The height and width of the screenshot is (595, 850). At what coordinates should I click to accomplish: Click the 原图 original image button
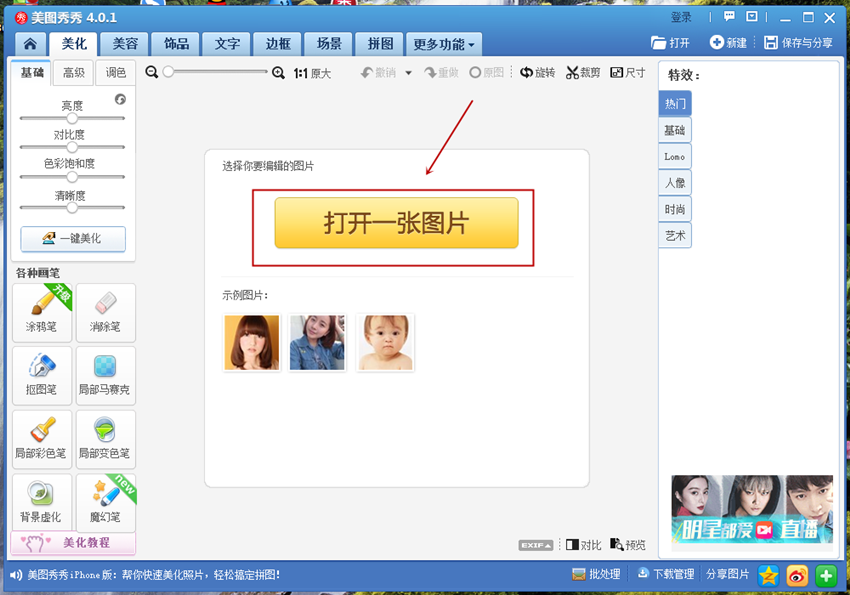coord(486,73)
